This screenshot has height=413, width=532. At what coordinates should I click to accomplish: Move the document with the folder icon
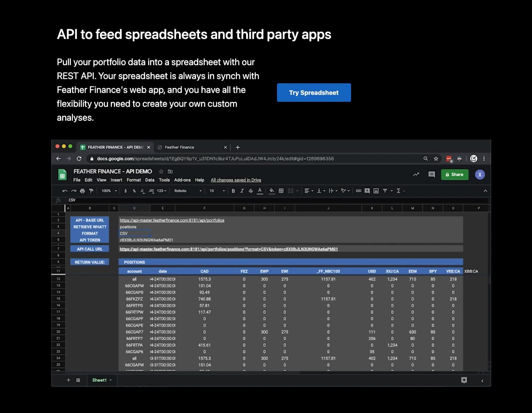pos(170,172)
